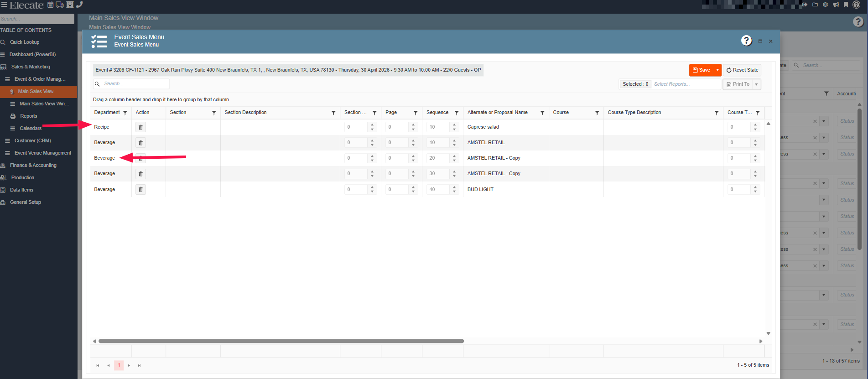
Task: Click the Department column filter icon
Action: pyautogui.click(x=125, y=113)
